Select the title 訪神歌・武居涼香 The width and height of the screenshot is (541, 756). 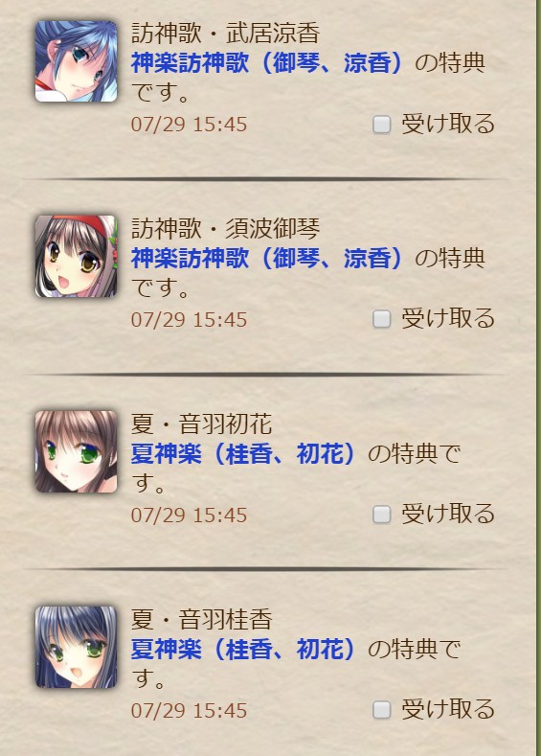[x=225, y=34]
